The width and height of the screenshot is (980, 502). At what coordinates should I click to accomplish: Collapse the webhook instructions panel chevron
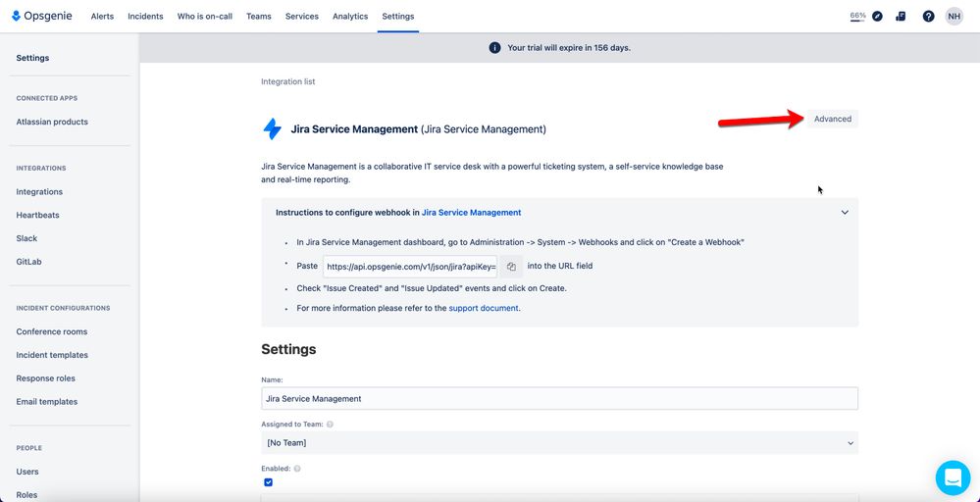(x=845, y=213)
